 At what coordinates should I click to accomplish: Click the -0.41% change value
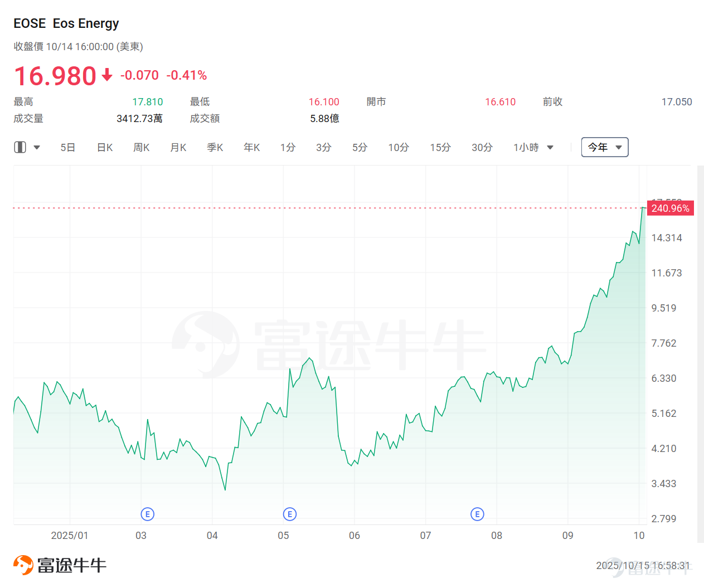[187, 75]
